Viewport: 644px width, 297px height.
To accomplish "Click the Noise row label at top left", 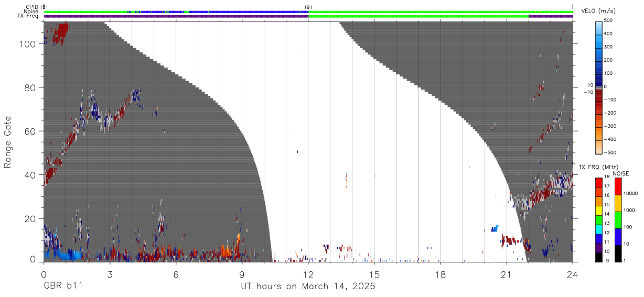I will point(32,12).
